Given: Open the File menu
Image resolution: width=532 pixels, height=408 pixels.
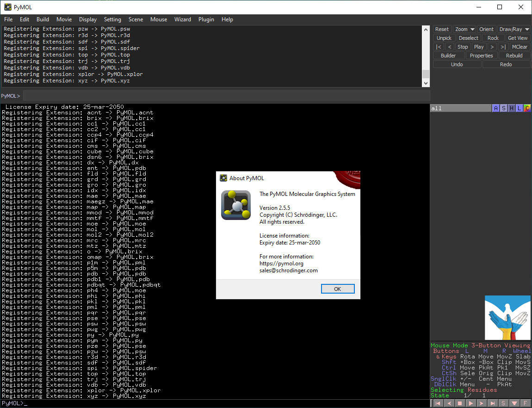Looking at the screenshot, I should 8,19.
